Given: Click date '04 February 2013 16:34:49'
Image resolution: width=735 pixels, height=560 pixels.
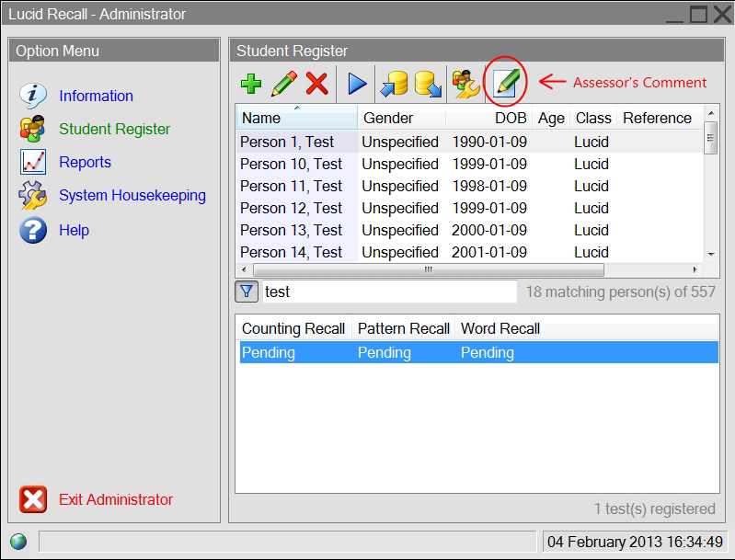Looking at the screenshot, I should pos(635,542).
